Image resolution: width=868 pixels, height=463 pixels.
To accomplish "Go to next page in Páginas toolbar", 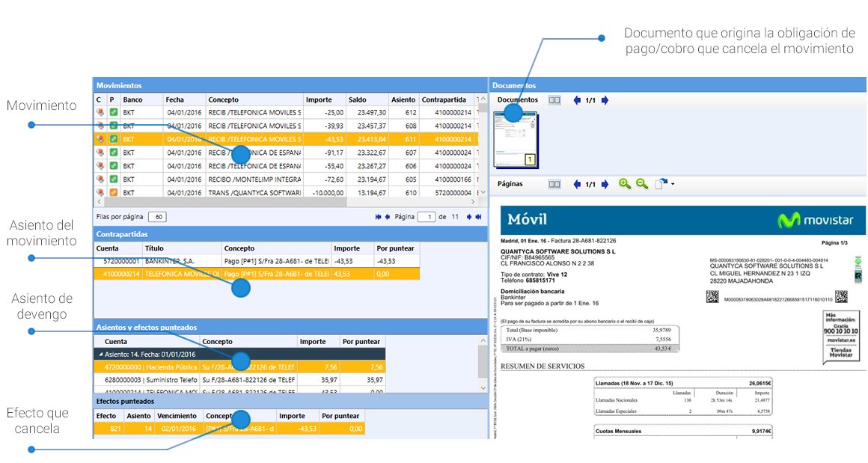I will [605, 184].
